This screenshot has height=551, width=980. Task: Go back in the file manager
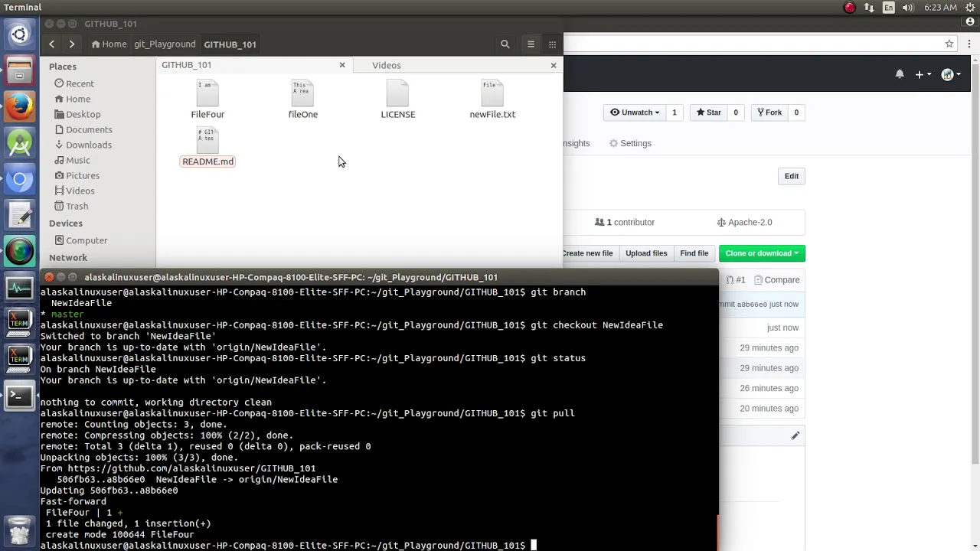tap(51, 44)
